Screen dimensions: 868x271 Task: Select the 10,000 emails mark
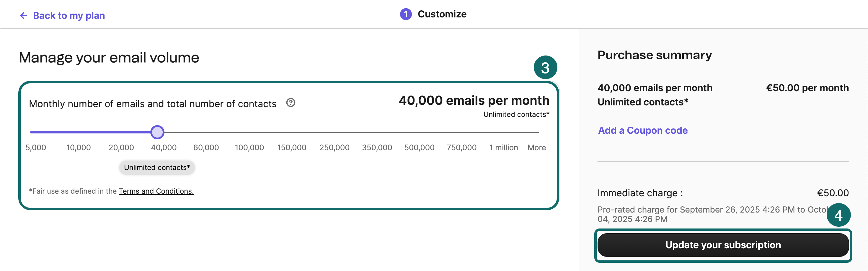[78, 148]
